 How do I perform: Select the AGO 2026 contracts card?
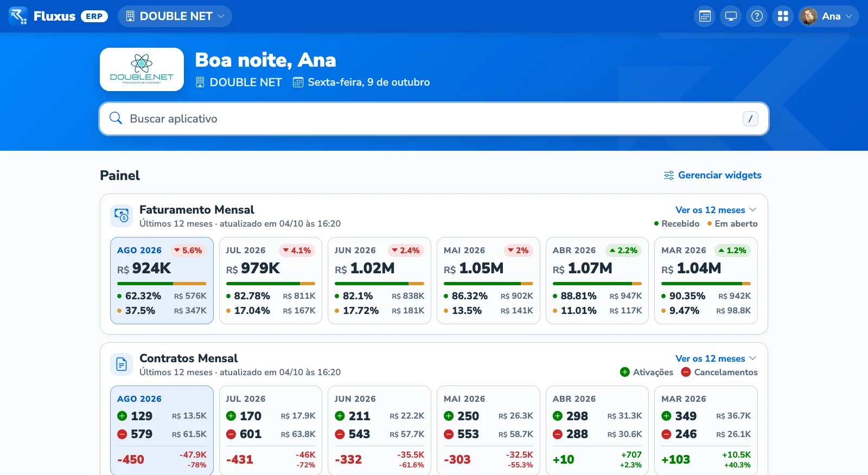[162, 431]
